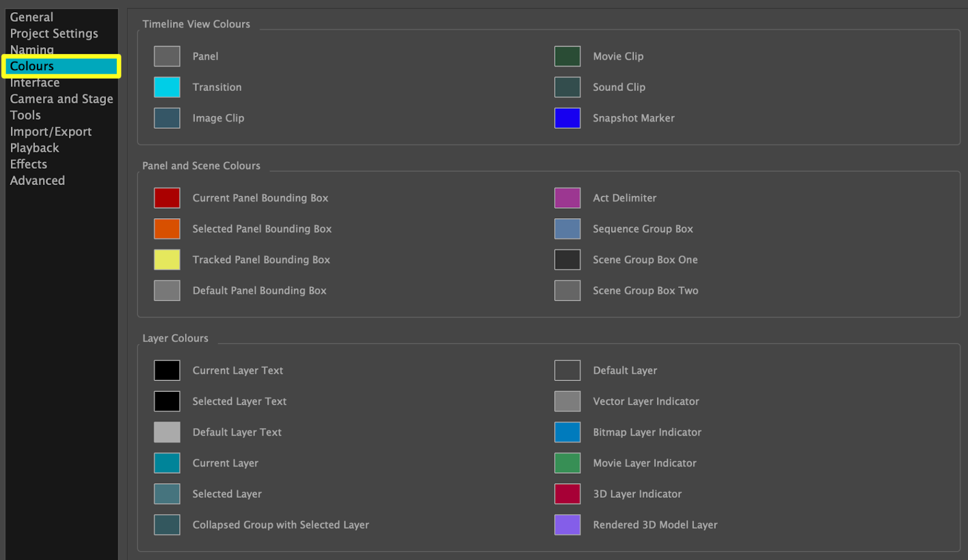Open the General preferences section
Screen dimensions: 968x560
click(31, 17)
